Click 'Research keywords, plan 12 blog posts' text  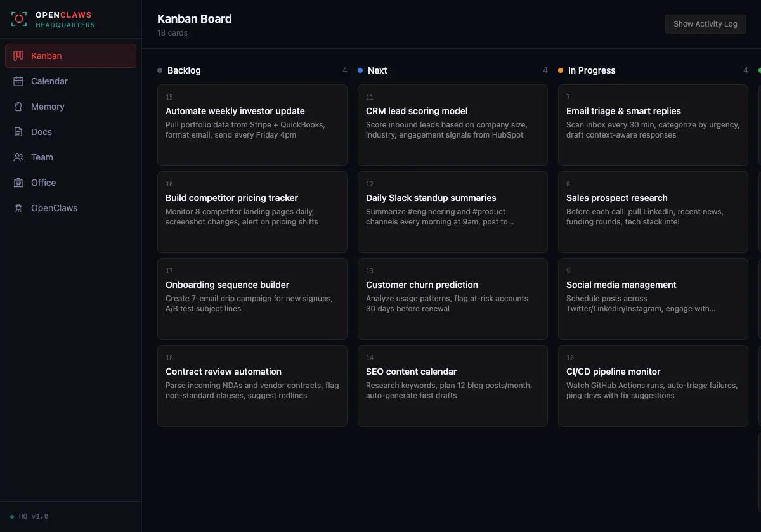click(449, 391)
